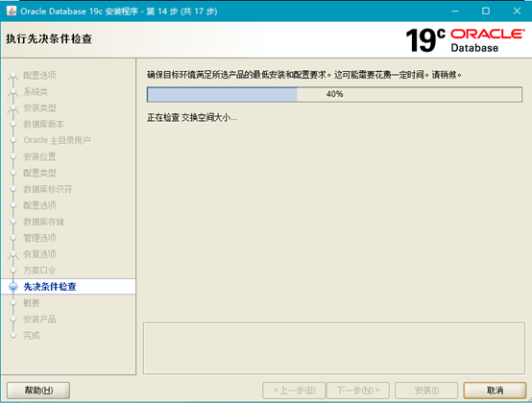Select 配置类型 step in sidebar
Viewport: 532px width, 403px height.
[39, 173]
